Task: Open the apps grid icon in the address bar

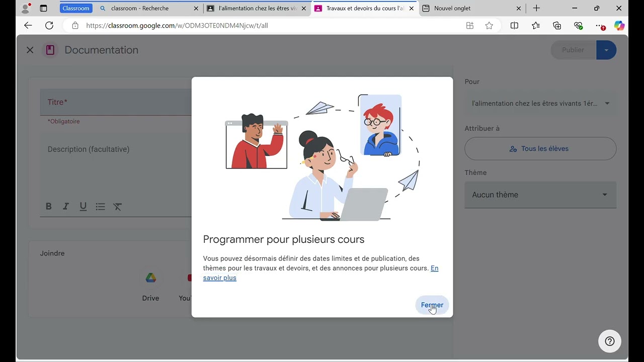Action: click(x=470, y=26)
